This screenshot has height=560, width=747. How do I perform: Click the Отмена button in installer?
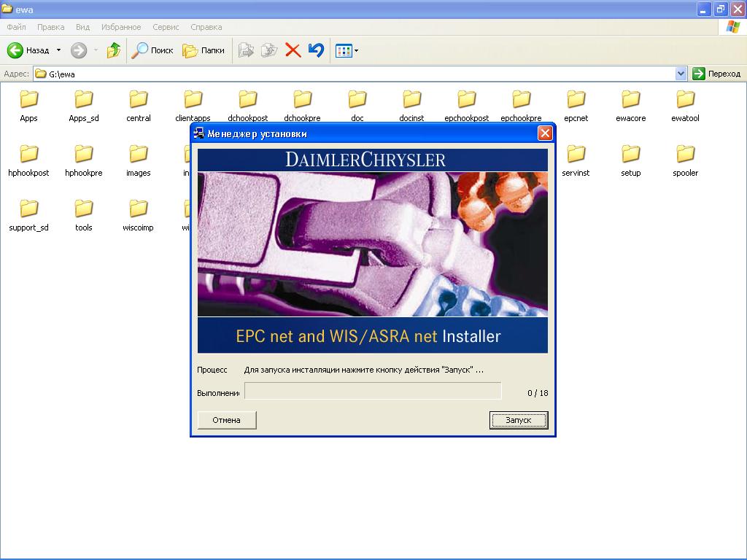coord(227,420)
